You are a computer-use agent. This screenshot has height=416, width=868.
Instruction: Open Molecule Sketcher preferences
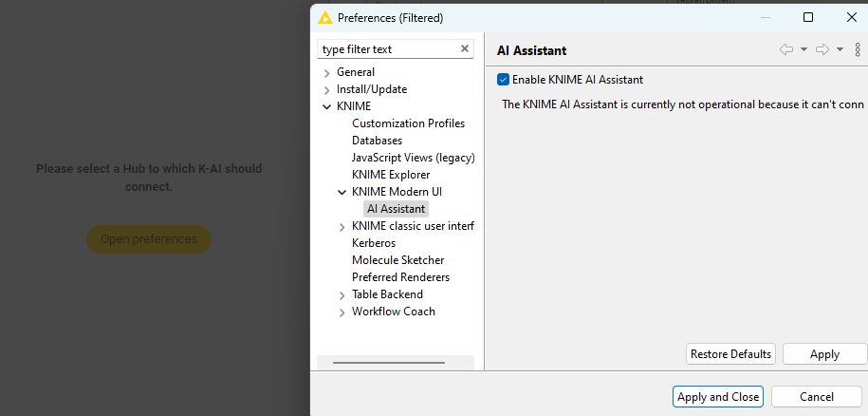point(398,260)
